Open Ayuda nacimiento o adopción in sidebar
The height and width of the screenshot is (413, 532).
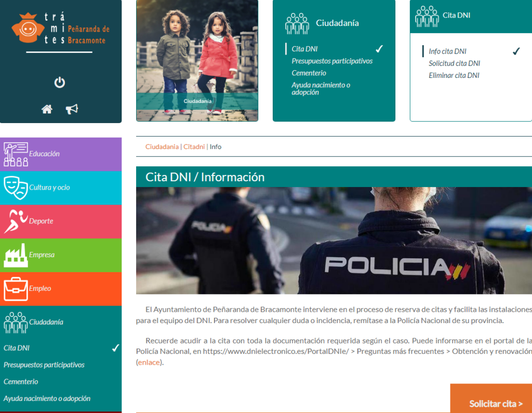[x=47, y=398]
